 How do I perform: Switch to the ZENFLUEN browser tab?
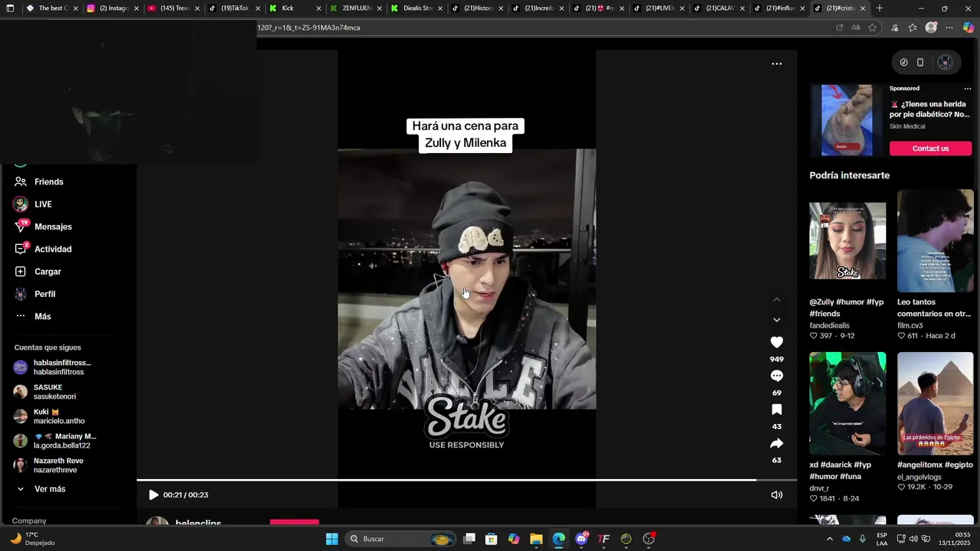tap(357, 8)
